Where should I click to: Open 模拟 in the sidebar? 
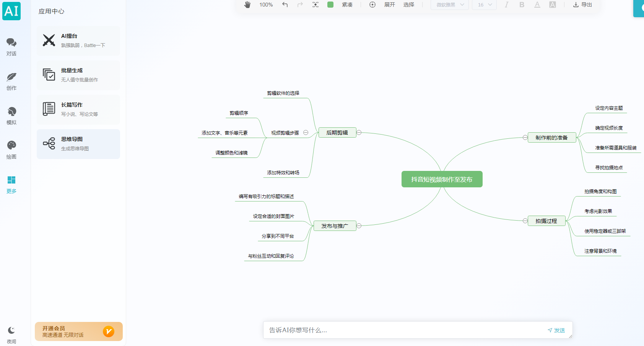[x=11, y=116]
